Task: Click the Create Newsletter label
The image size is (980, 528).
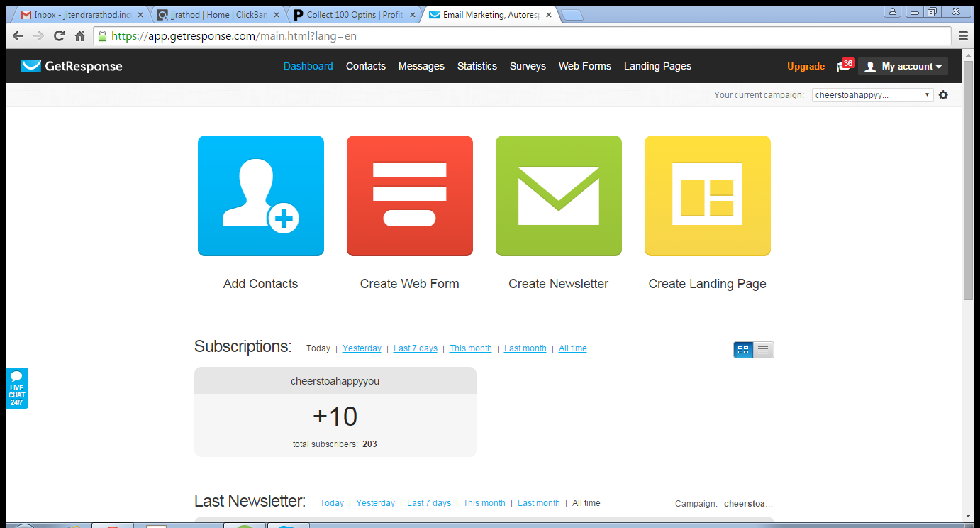Action: coord(559,284)
